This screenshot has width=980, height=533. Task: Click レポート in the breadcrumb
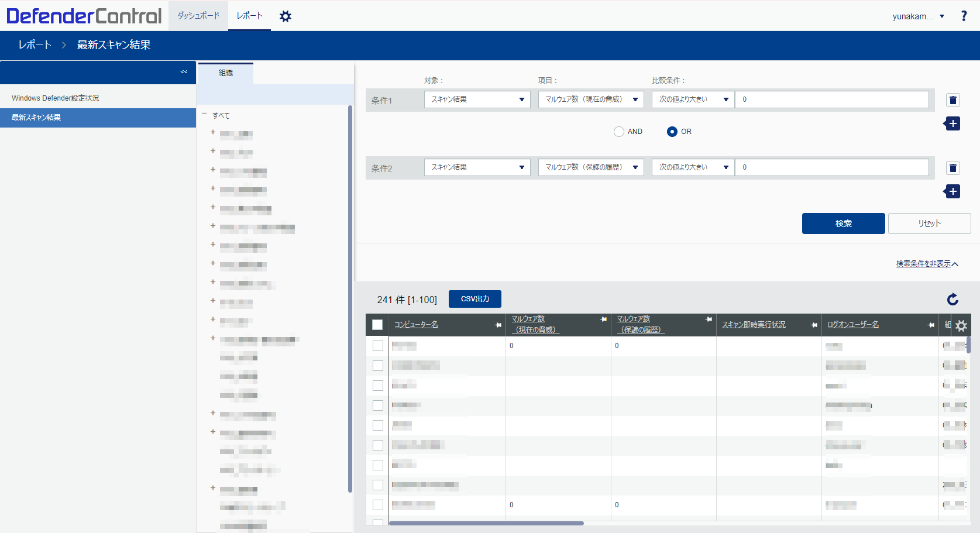pyautogui.click(x=35, y=45)
